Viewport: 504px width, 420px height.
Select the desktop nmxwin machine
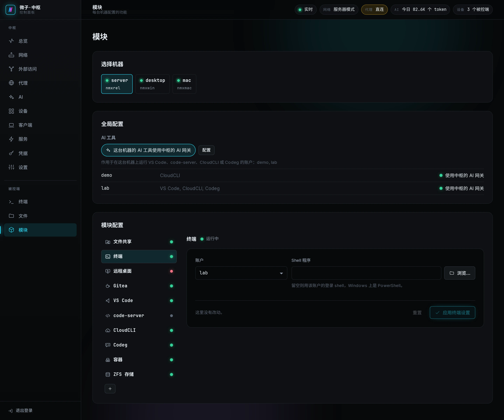pos(153,84)
